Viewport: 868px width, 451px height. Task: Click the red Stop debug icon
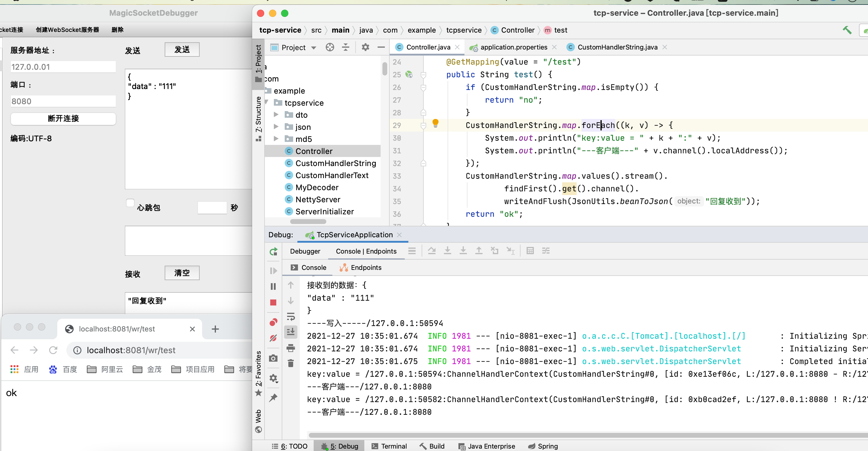click(x=273, y=302)
